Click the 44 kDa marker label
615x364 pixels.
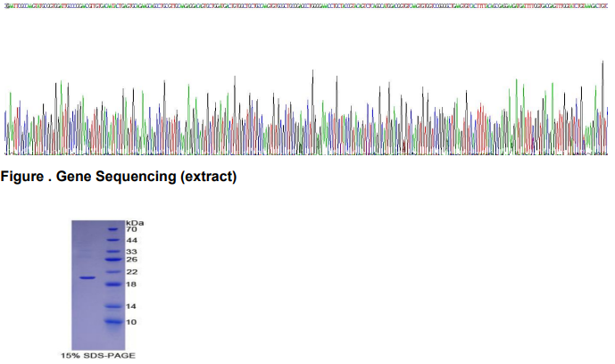pyautogui.click(x=131, y=241)
